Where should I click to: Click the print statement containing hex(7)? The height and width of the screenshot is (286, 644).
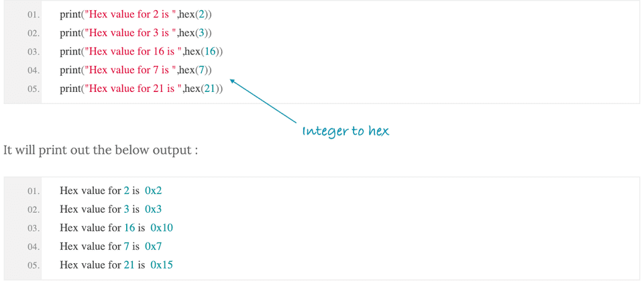point(136,70)
